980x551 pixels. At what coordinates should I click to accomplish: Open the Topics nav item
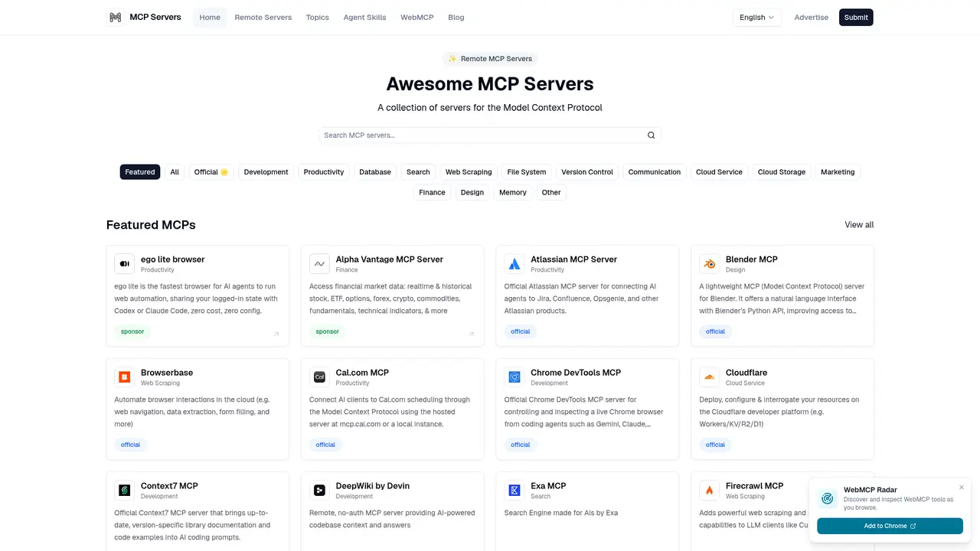318,18
